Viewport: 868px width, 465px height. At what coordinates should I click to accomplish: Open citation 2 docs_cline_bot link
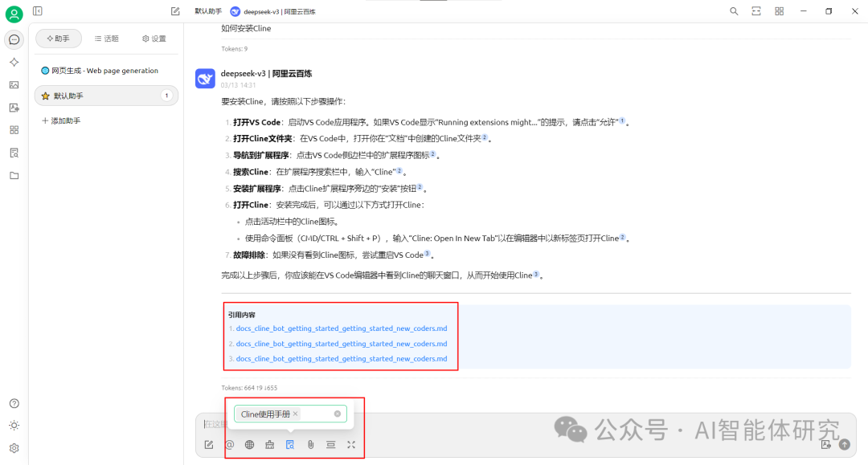341,344
